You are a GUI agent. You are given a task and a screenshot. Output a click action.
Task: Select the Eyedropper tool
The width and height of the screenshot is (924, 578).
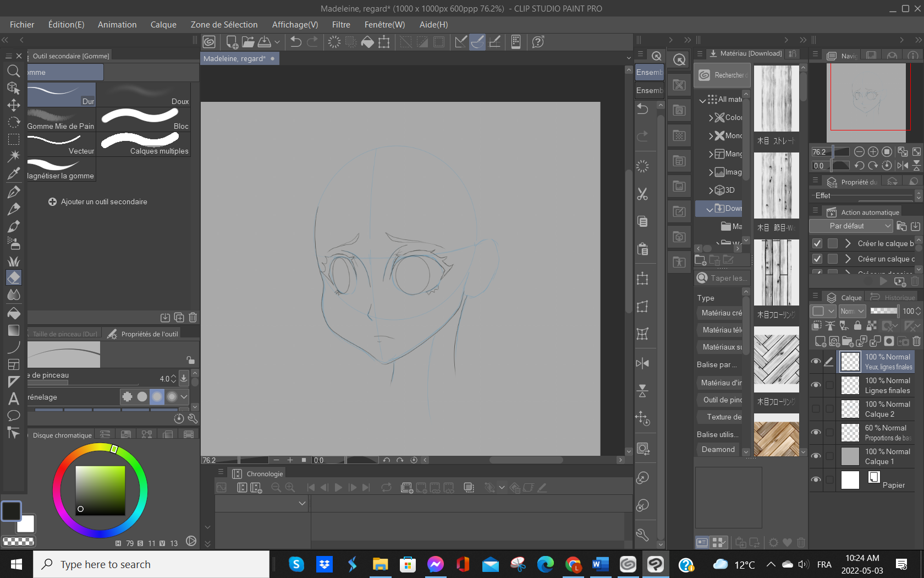14,174
